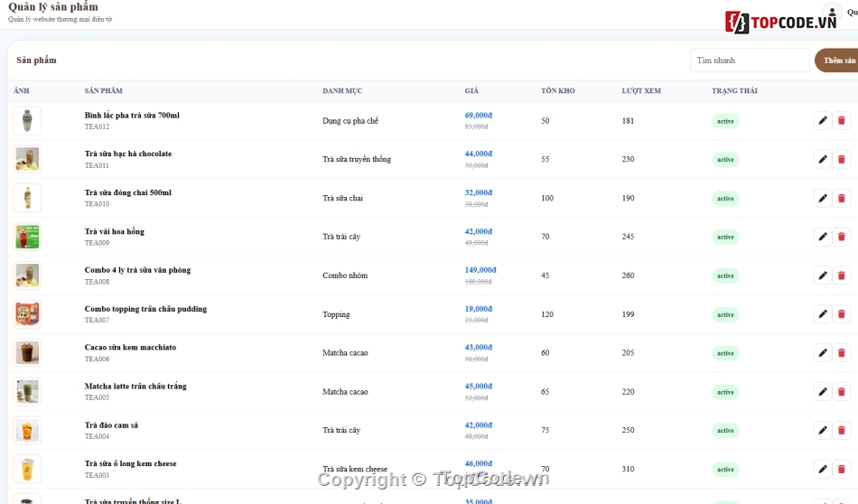Focus the Tìm nhanh search field
858x504 pixels.
750,61
